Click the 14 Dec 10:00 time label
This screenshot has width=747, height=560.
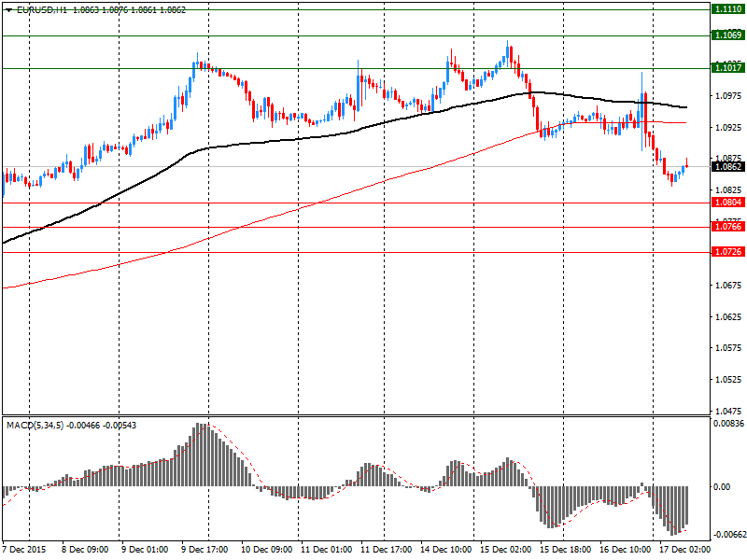click(x=446, y=550)
